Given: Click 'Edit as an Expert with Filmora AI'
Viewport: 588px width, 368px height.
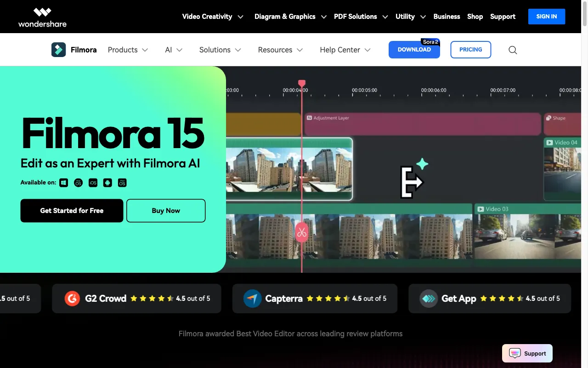Looking at the screenshot, I should click(x=110, y=163).
